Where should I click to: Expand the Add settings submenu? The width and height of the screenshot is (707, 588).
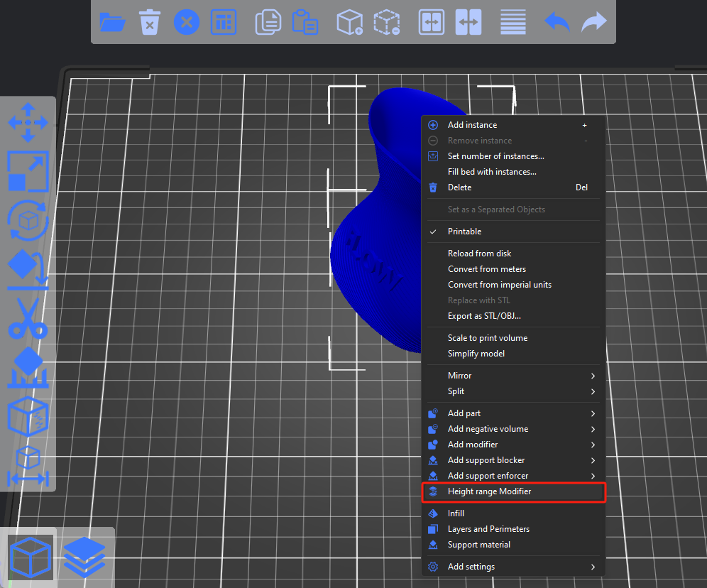click(513, 567)
